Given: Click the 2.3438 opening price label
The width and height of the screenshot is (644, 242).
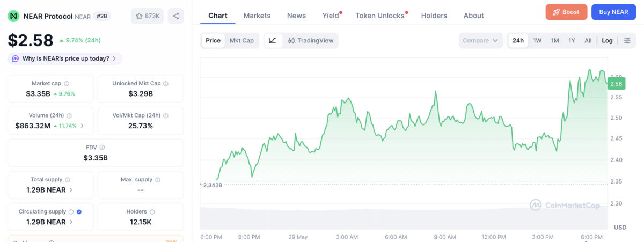Looking at the screenshot, I should 213,185.
